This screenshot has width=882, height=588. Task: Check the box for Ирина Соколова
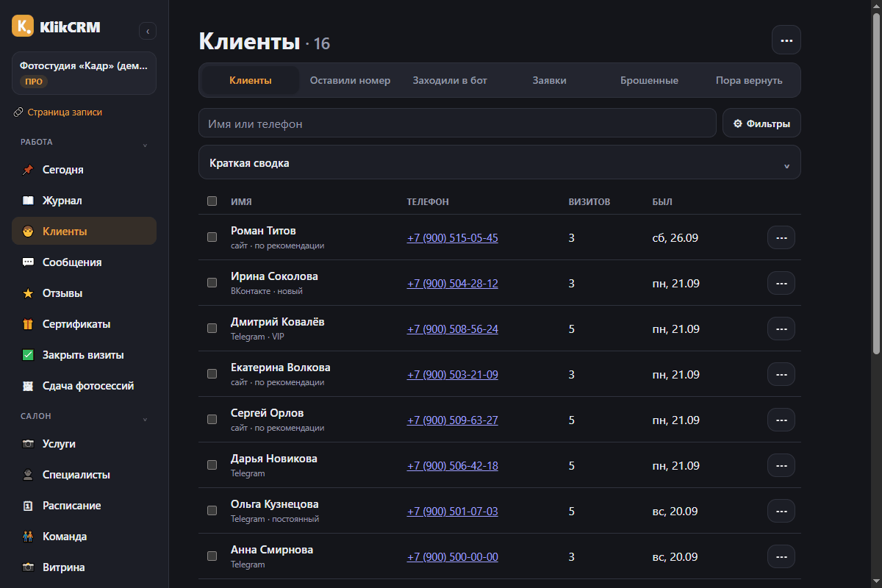pos(212,283)
